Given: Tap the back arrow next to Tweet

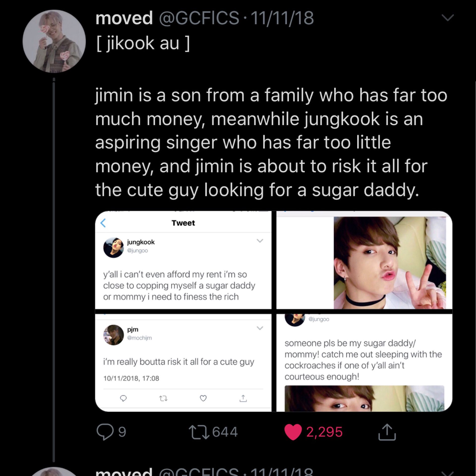Looking at the screenshot, I should tap(103, 223).
